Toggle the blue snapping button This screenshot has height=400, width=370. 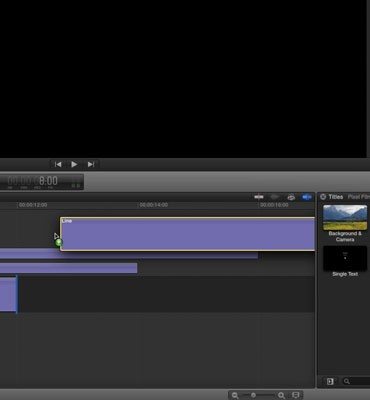tap(306, 197)
